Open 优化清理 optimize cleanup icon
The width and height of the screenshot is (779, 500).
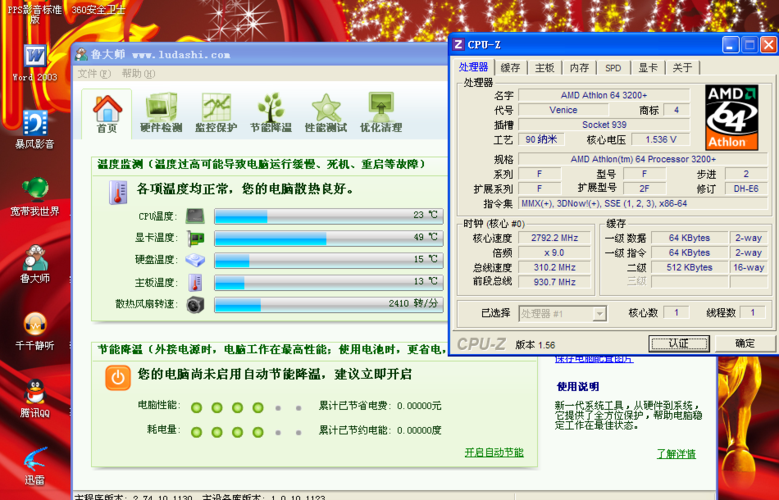point(381,113)
